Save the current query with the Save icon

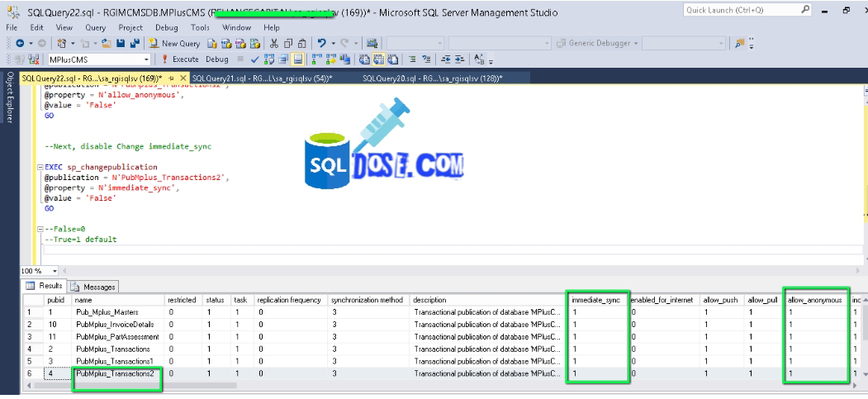pos(121,43)
